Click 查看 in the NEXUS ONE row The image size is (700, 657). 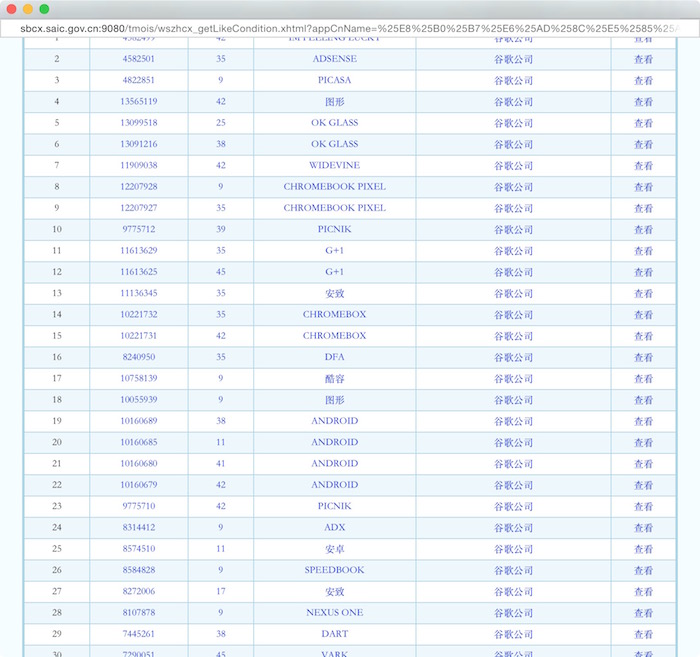point(643,613)
